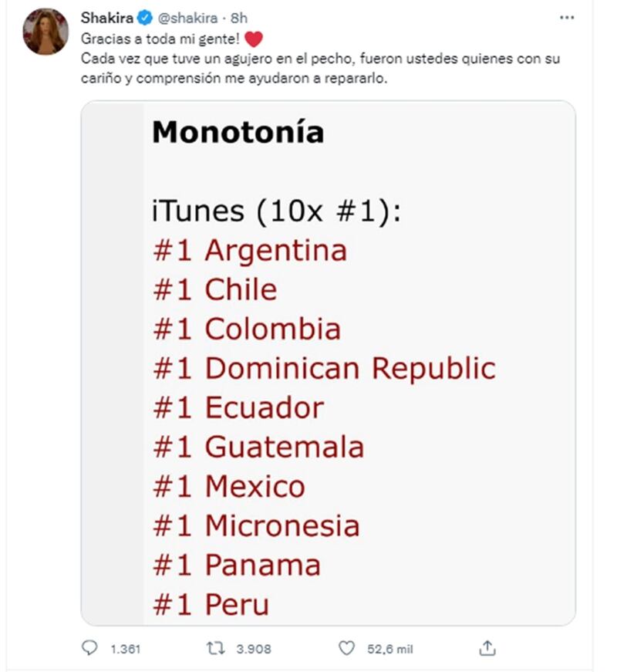Visit the @shakira handle link
Screen dimensions: 617x672
click(188, 18)
